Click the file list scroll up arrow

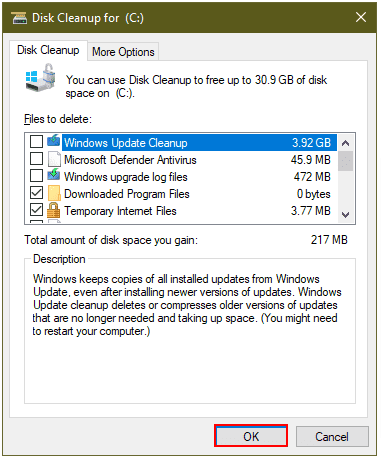[345, 143]
